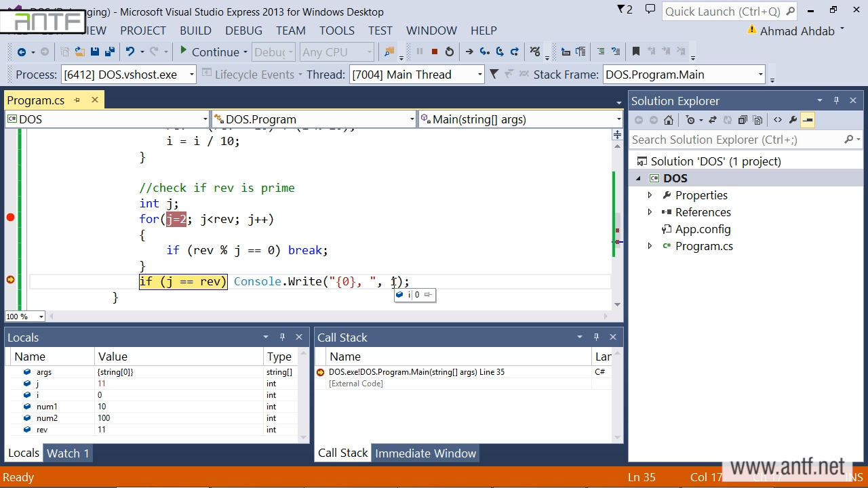Open the Process dropdown for DOS.vshost.exe

(x=192, y=75)
